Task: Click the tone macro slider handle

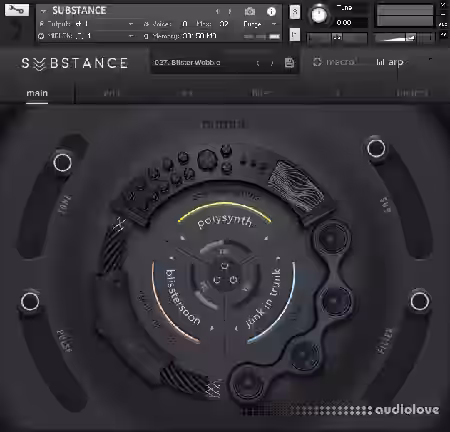Action: click(62, 163)
